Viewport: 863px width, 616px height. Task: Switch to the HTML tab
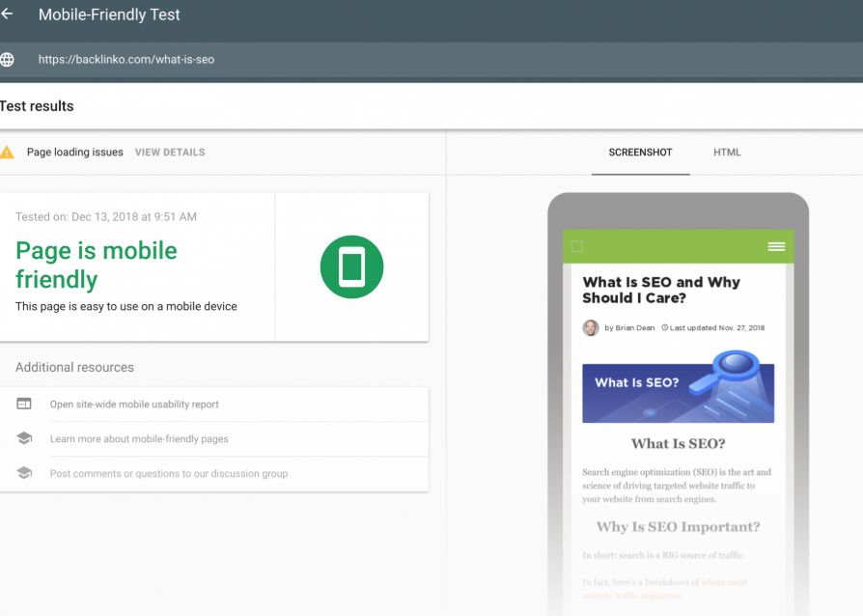pos(727,153)
